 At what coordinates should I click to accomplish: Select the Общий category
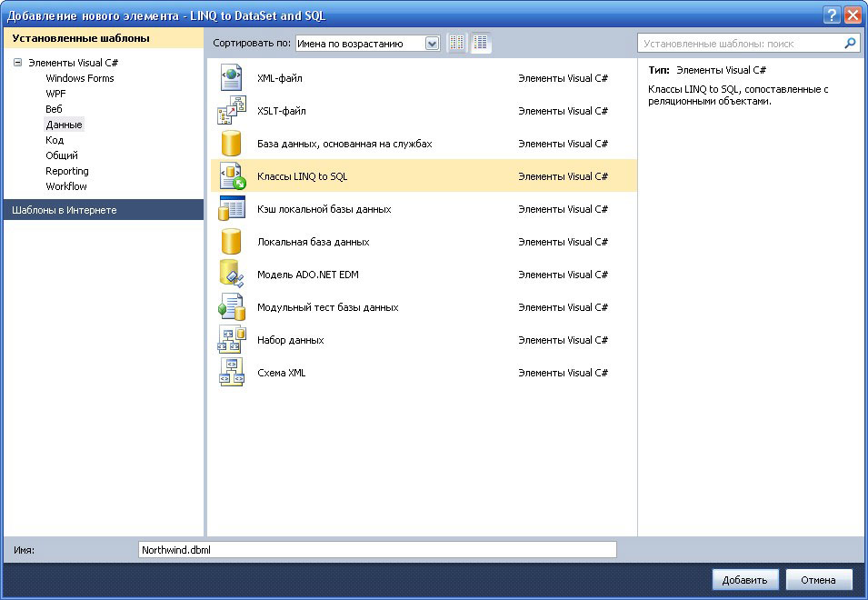62,155
